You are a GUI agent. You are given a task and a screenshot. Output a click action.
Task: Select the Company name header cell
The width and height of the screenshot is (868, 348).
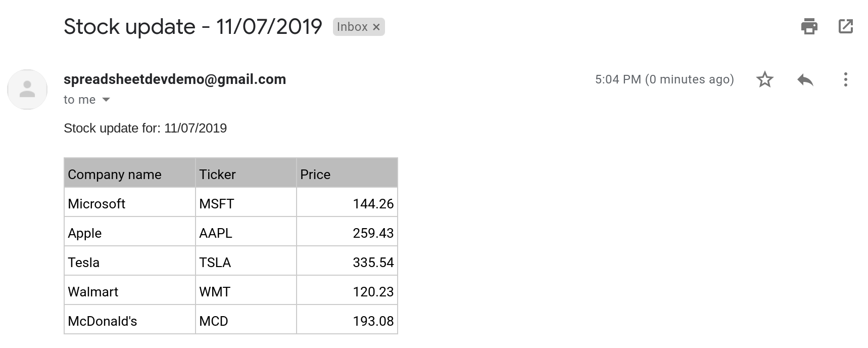tap(130, 173)
